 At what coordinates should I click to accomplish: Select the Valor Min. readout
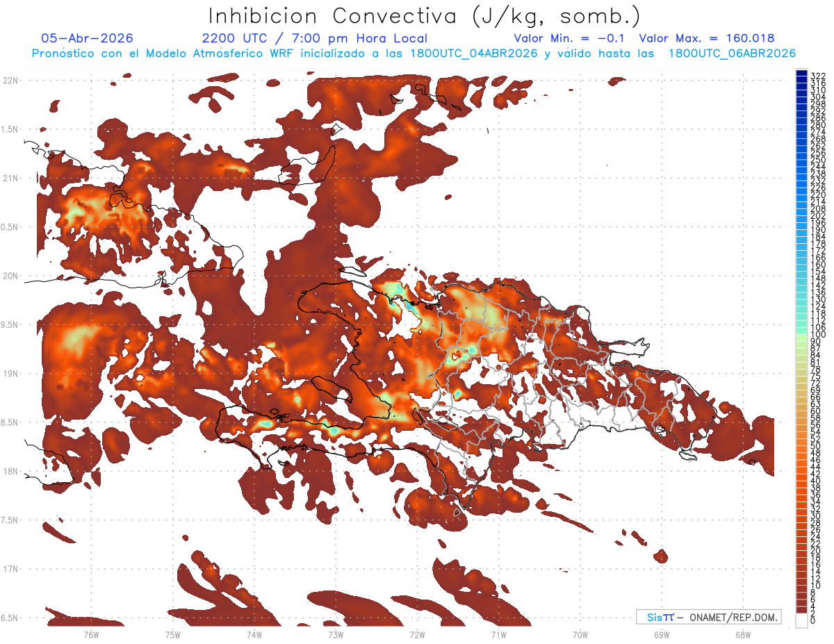point(569,39)
